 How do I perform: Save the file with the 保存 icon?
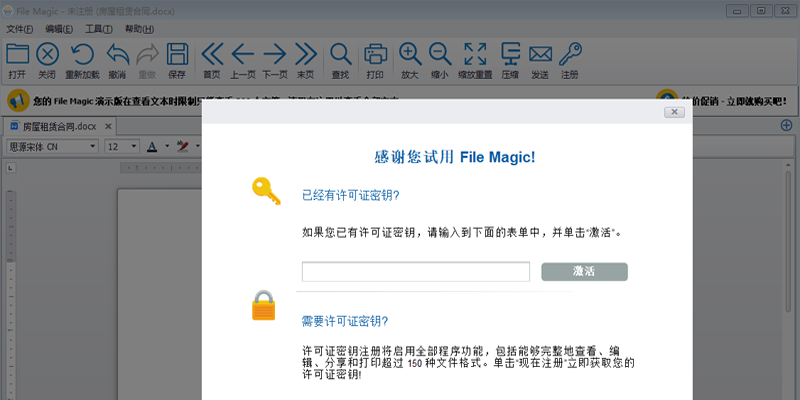[177, 54]
